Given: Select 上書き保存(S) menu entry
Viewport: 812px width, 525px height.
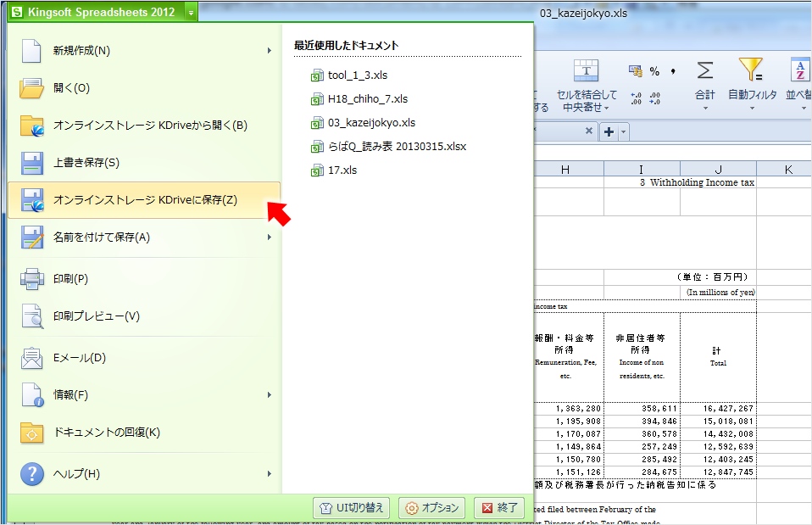Looking at the screenshot, I should click(144, 163).
